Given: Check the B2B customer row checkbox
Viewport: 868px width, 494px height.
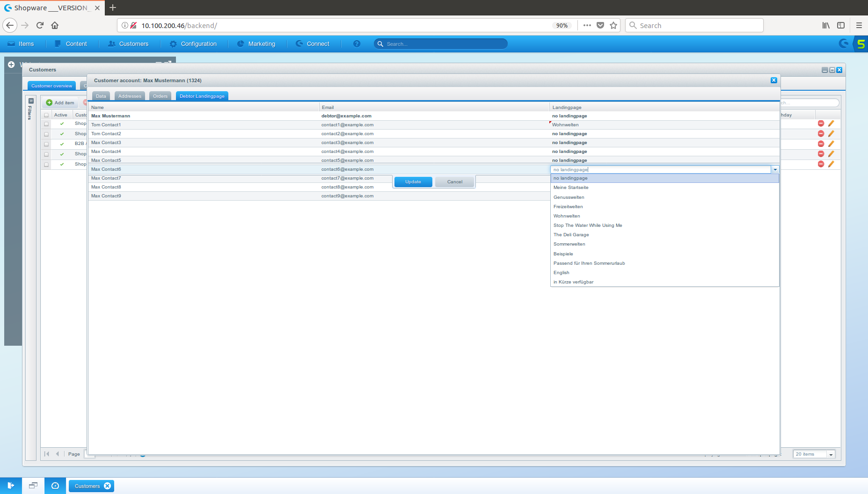Looking at the screenshot, I should tap(46, 144).
